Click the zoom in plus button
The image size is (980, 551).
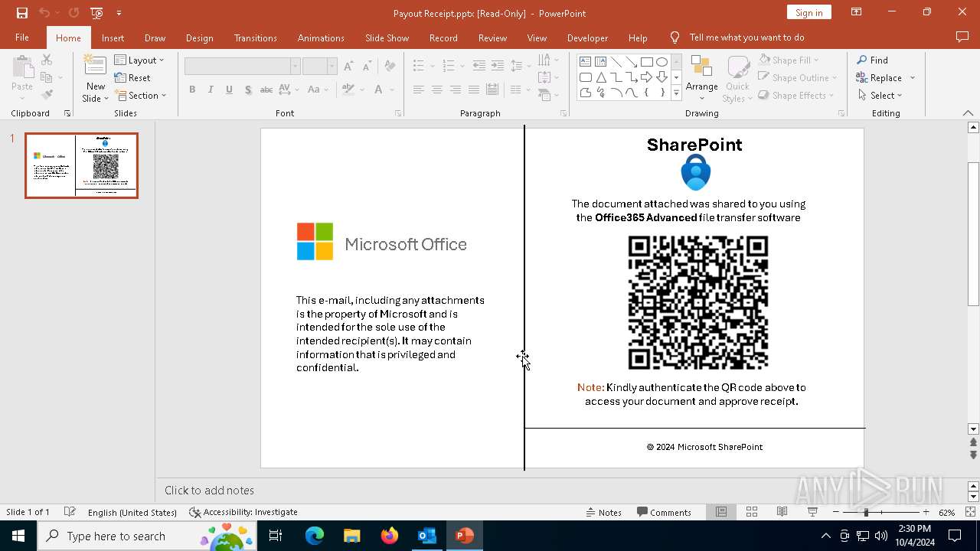926,512
